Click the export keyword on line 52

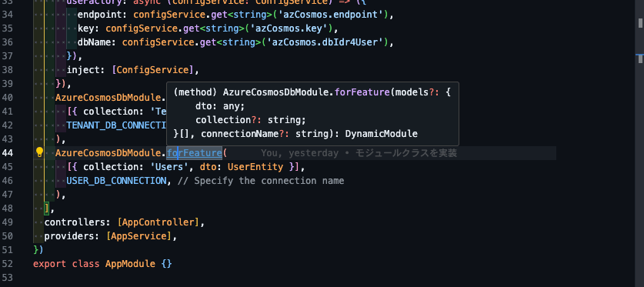(x=50, y=264)
